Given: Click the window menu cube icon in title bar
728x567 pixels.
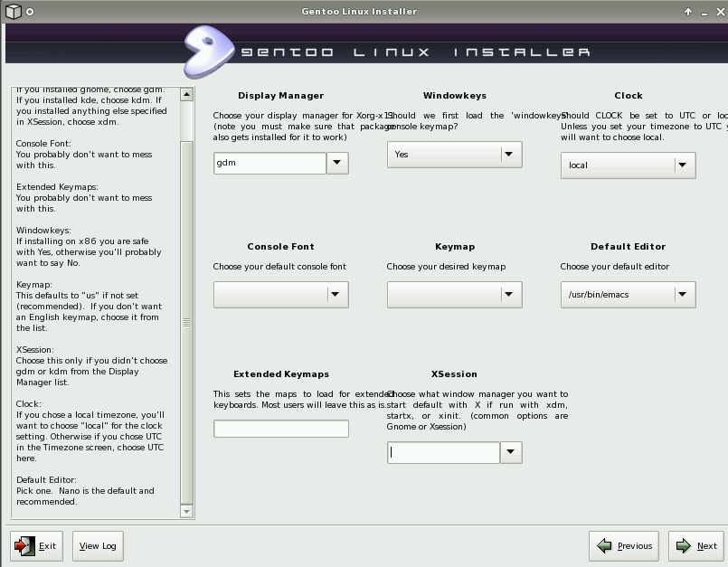Looking at the screenshot, I should [x=14, y=11].
